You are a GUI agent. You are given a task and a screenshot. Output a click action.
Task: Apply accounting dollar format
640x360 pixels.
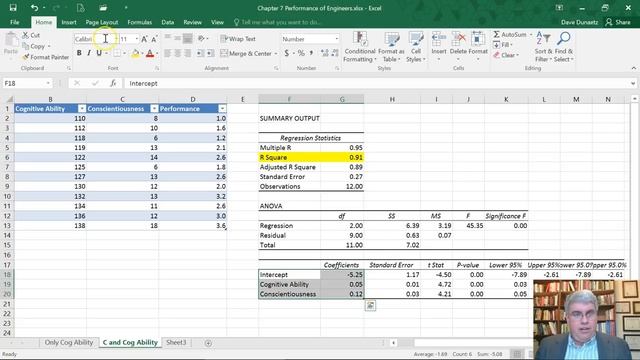pos(287,53)
